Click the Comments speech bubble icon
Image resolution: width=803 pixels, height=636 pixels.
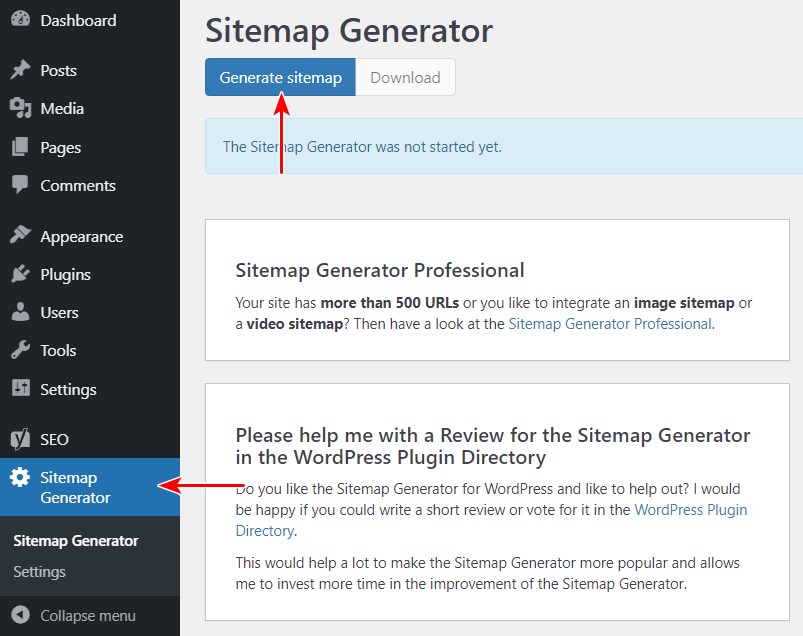[x=20, y=185]
